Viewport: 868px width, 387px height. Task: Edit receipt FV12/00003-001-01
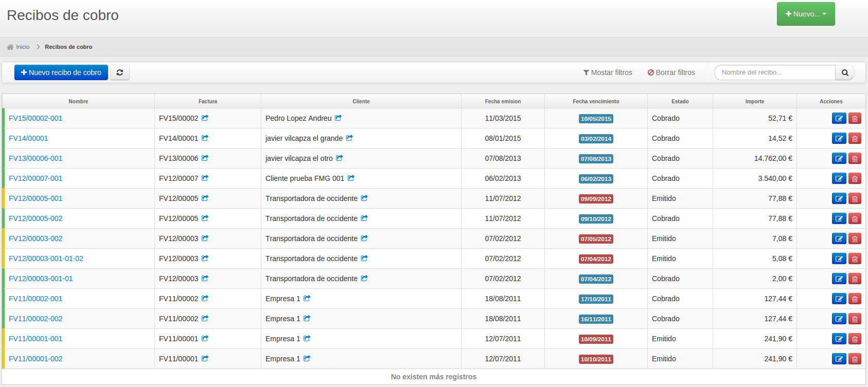pyautogui.click(x=839, y=279)
